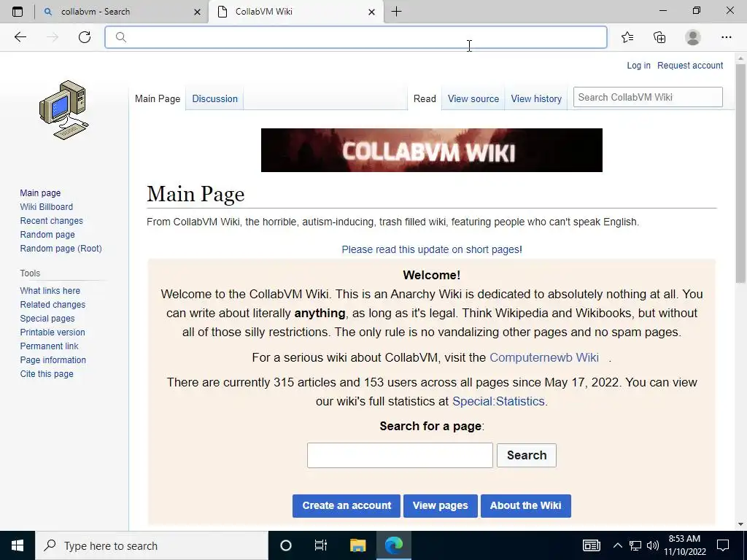
Task: Open Cortana circle icon on taskbar
Action: pos(286,545)
